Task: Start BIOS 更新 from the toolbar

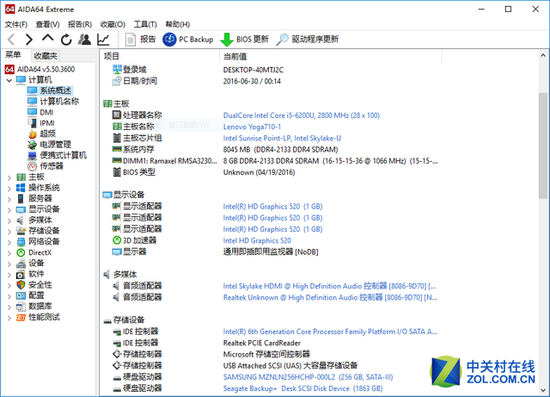Action: (244, 39)
